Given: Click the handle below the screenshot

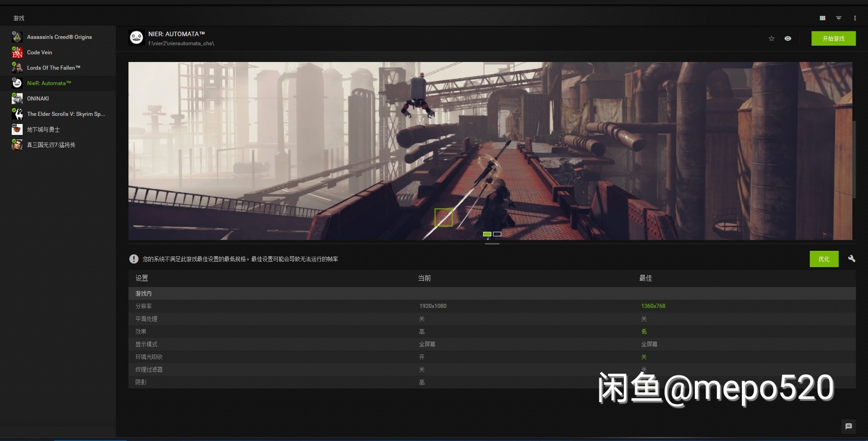Looking at the screenshot, I should click(x=492, y=244).
